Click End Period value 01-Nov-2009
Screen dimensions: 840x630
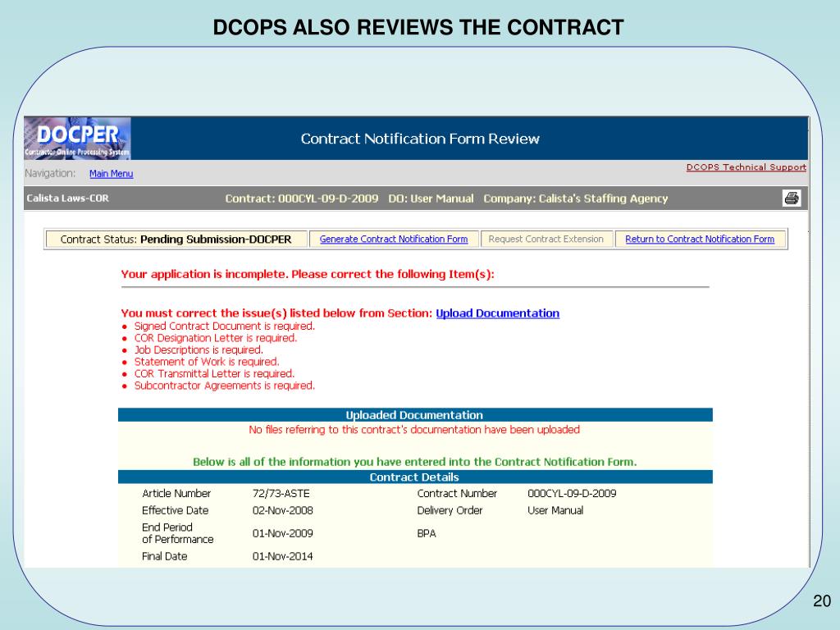pyautogui.click(x=283, y=533)
